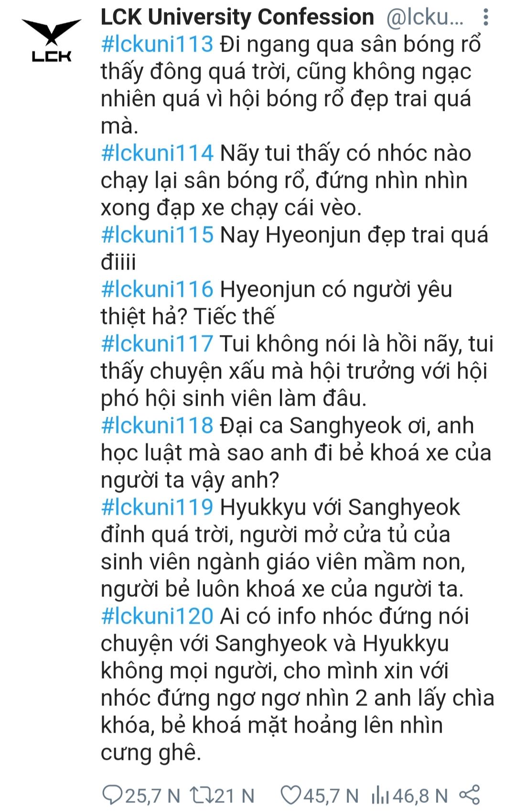The height and width of the screenshot is (812, 516).
Task: Tap the retweet arrows icon
Action: coord(201,795)
